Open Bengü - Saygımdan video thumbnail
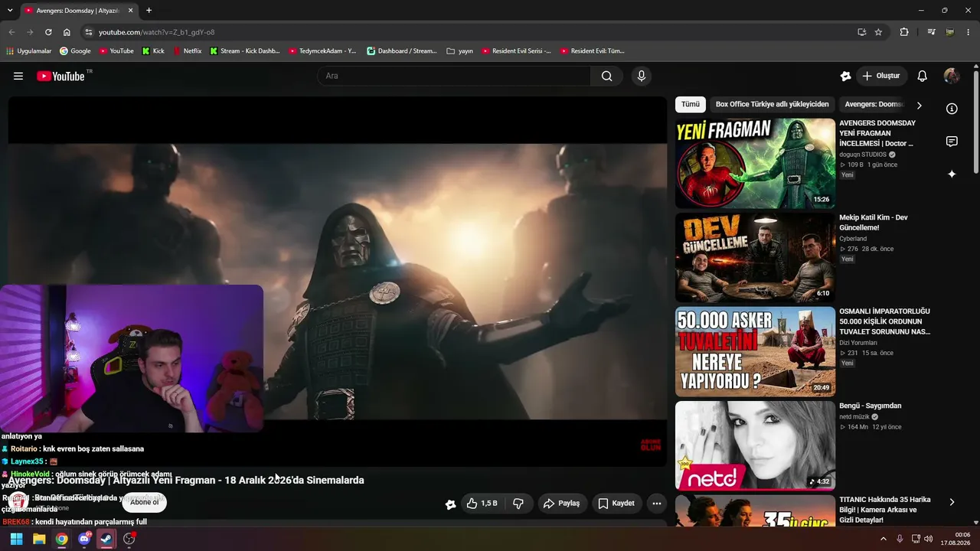Image resolution: width=980 pixels, height=551 pixels. pyautogui.click(x=755, y=445)
